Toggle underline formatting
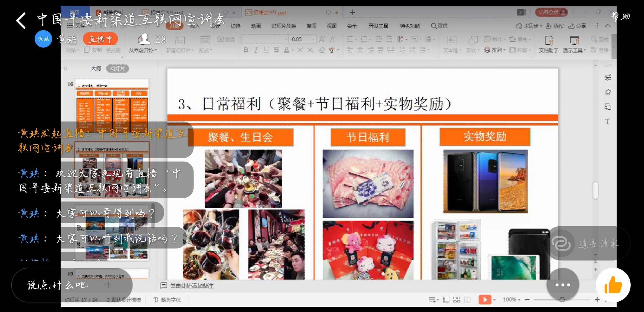 coord(266,50)
